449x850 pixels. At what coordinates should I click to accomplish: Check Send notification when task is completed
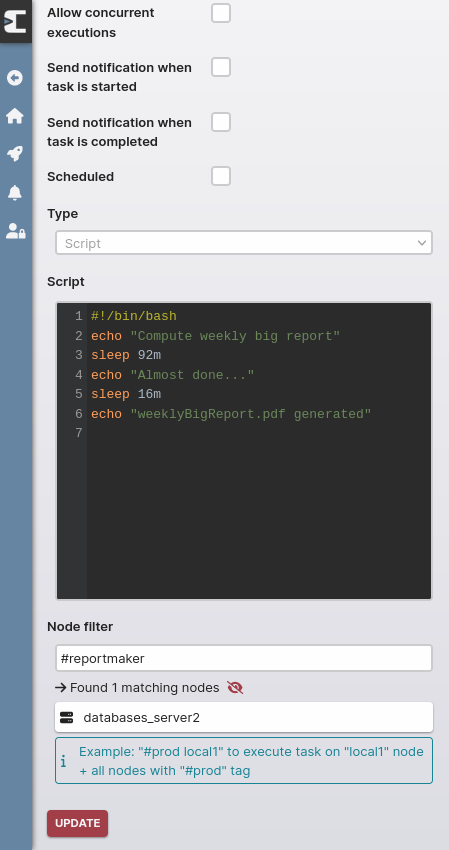[221, 122]
